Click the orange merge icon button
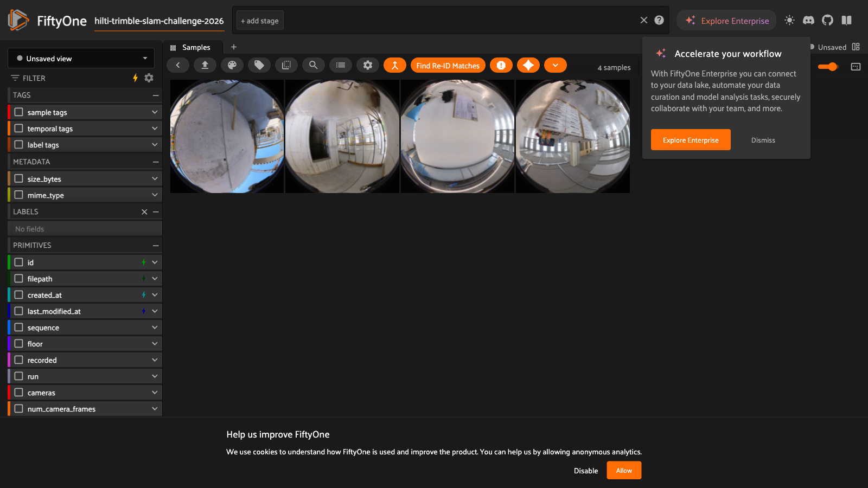 (395, 65)
